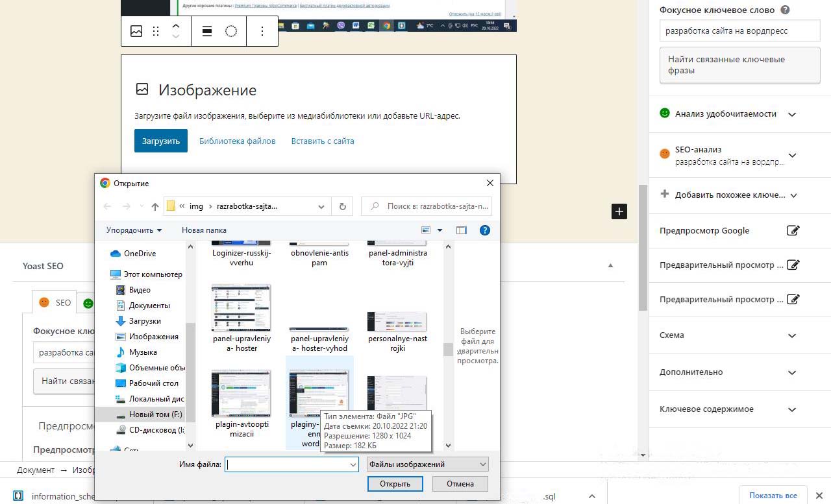831x504 pixels.
Task: Follow the Библиотека файлов link
Action: pos(237,141)
